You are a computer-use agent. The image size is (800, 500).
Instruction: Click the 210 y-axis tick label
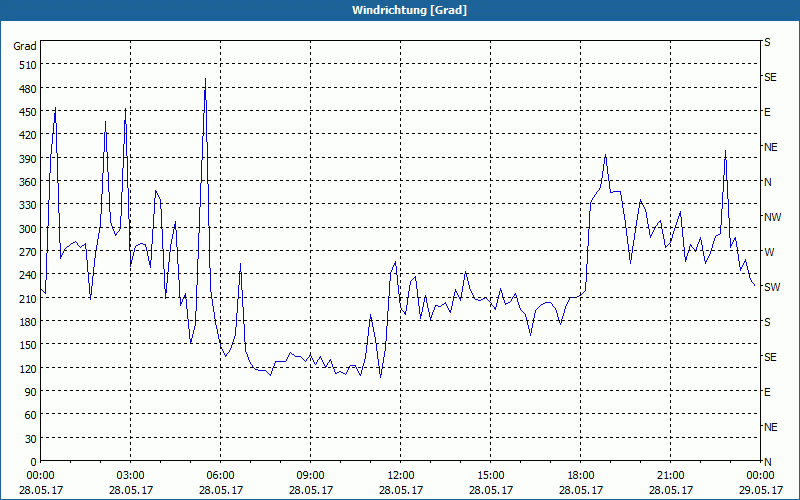(x=28, y=298)
